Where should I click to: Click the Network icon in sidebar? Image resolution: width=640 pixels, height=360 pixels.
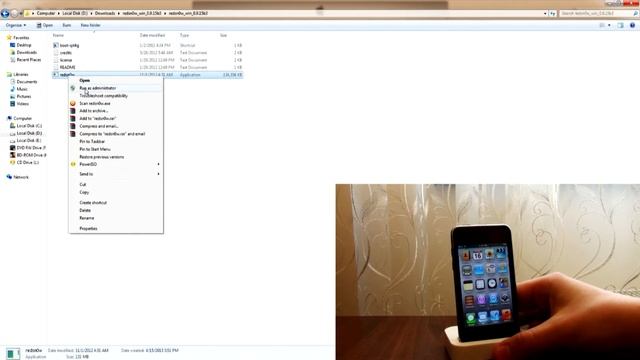click(9, 177)
